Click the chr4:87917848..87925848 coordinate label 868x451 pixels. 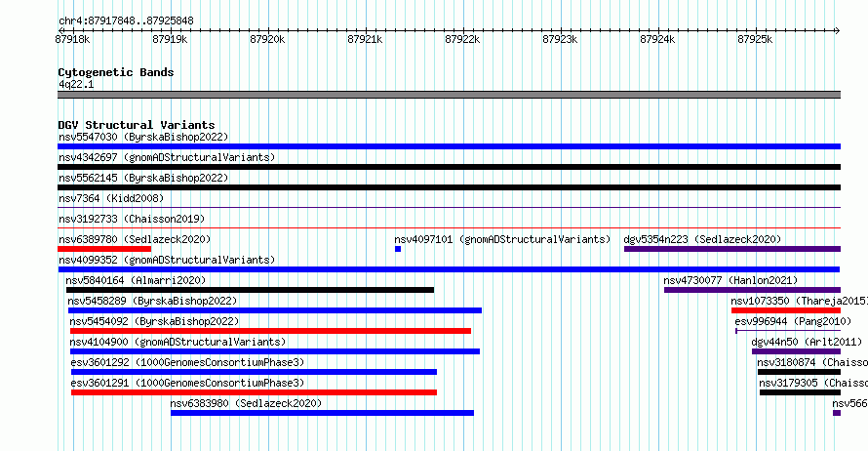coord(126,21)
